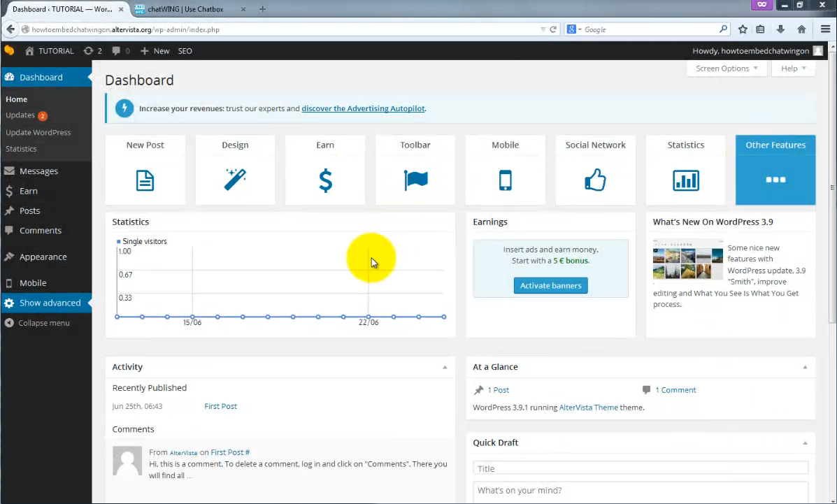This screenshot has height=504, width=837.
Task: Click the WordPress 3.9 news thumbnail image
Action: tap(687, 259)
